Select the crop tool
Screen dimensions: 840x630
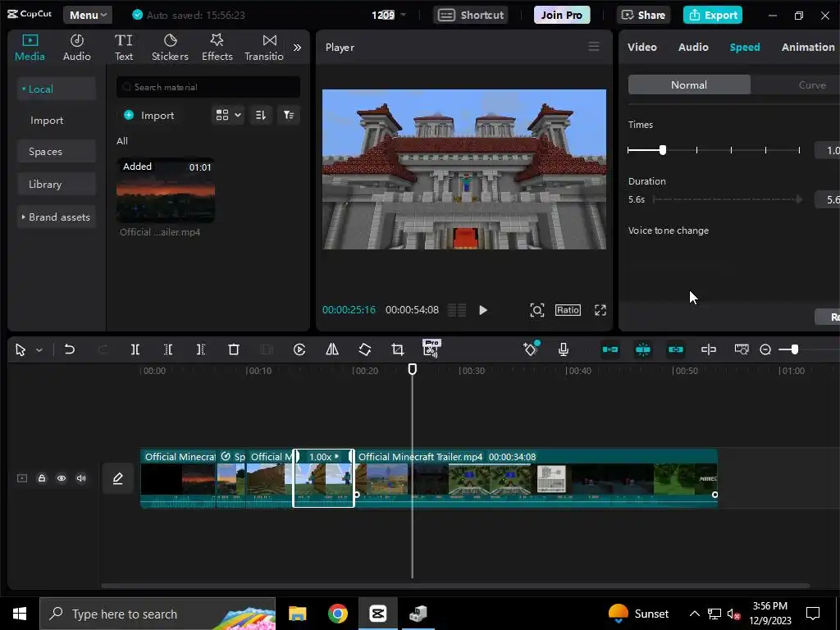coord(398,349)
